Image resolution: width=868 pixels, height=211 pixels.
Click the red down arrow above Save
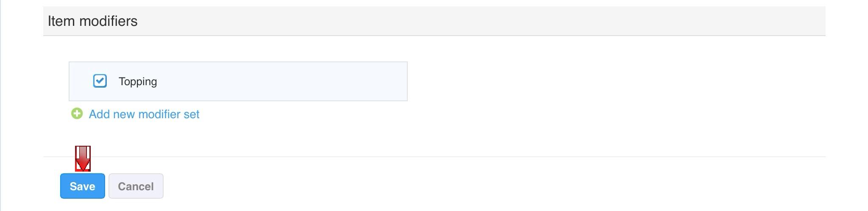83,158
